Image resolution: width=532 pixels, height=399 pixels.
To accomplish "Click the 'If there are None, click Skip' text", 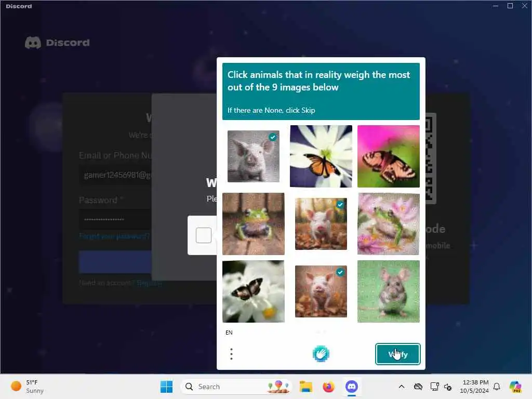I will (271, 110).
